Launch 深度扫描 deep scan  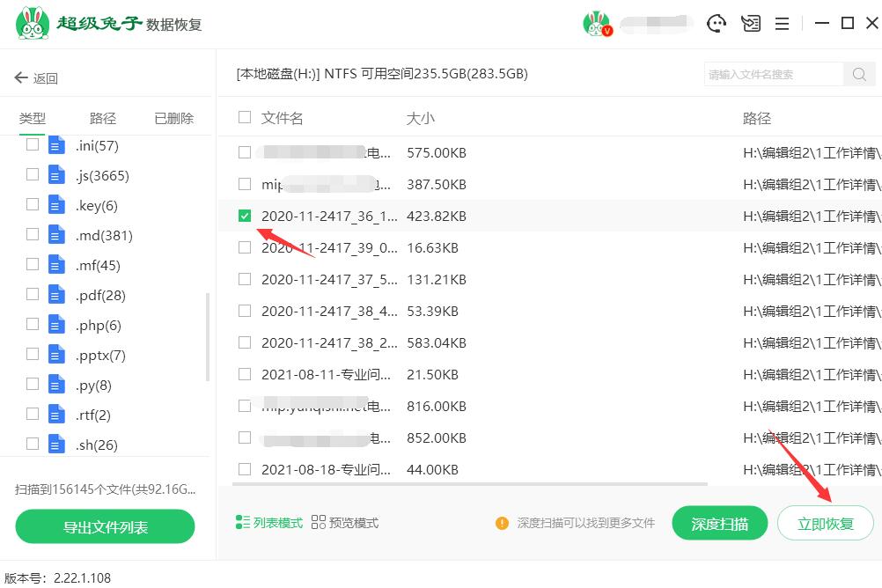719,522
